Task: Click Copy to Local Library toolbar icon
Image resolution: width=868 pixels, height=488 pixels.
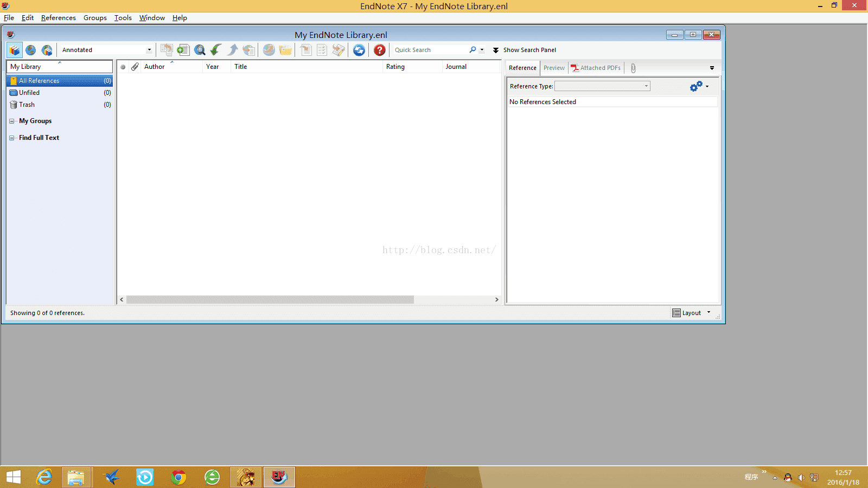Action: (x=167, y=50)
